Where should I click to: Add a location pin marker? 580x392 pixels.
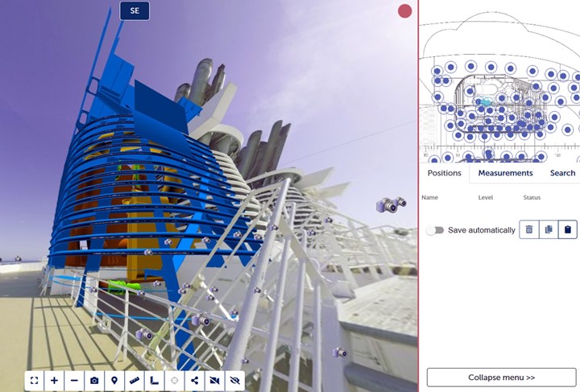114,381
